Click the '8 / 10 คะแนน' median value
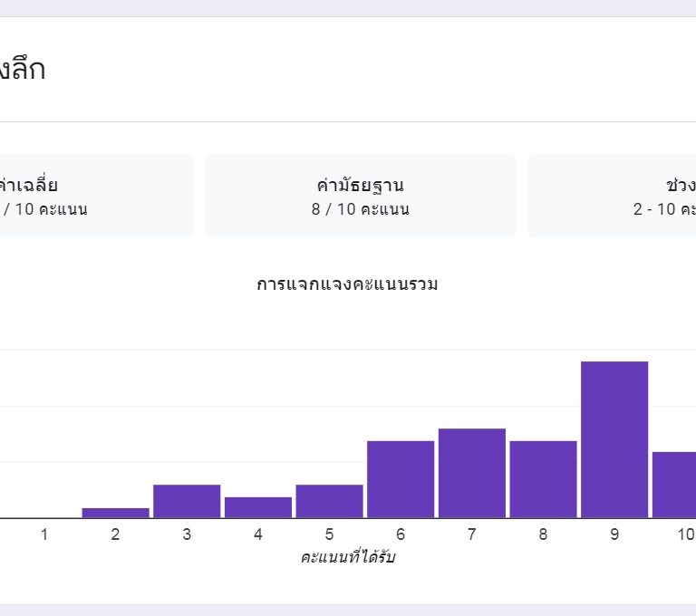This screenshot has height=616, width=696. (361, 209)
